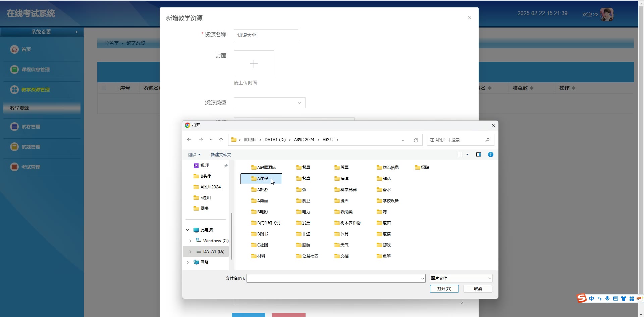Select 视频 in quick access
The width and height of the screenshot is (644, 317).
(205, 166)
